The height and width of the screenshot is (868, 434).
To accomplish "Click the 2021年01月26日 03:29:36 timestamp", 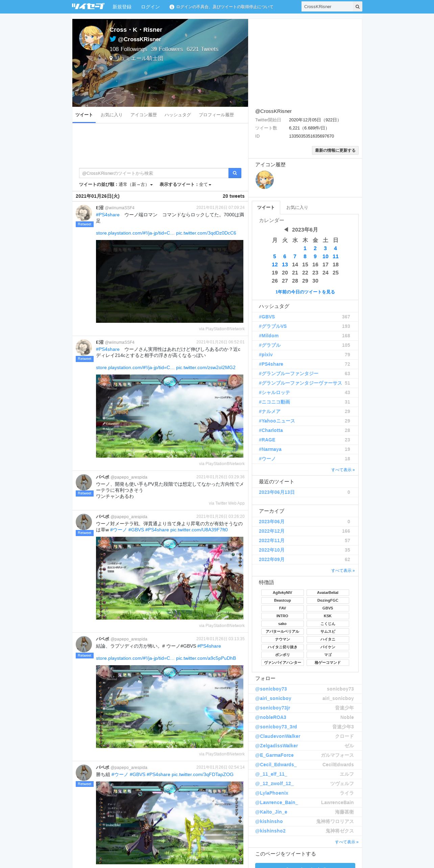I will point(220,477).
